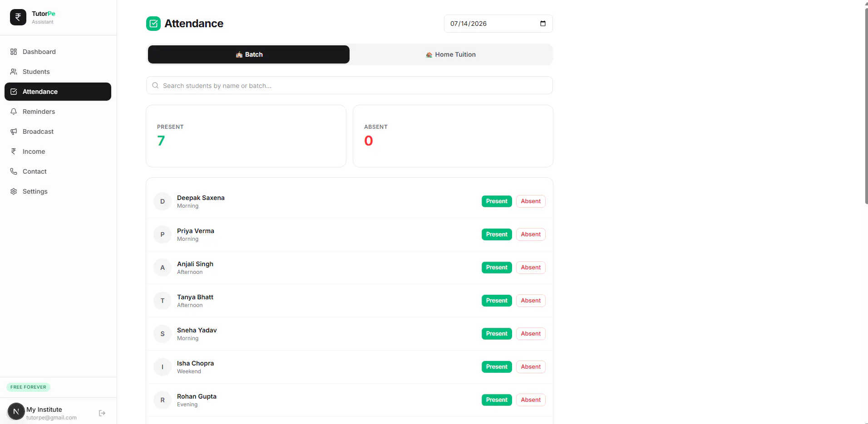Screen dimensions: 868x424
Task: Click the FREE FOREVER badge
Action: pyautogui.click(x=28, y=387)
